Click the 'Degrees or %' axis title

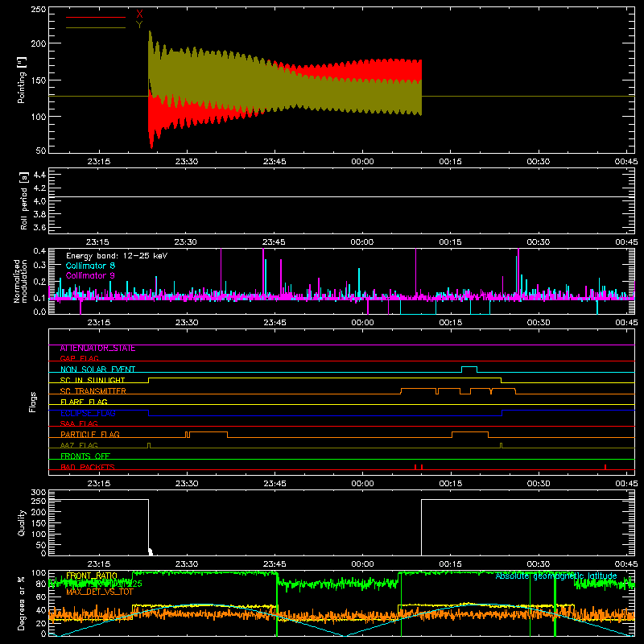click(22, 603)
